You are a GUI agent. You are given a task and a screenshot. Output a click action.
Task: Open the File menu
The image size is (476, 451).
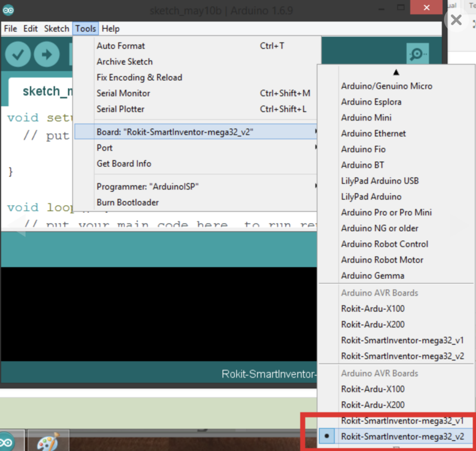(x=10, y=29)
